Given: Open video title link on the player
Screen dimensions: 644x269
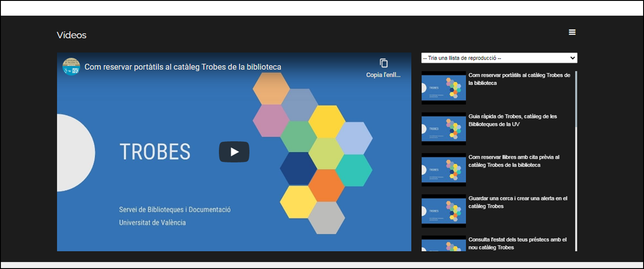Looking at the screenshot, I should [x=183, y=67].
